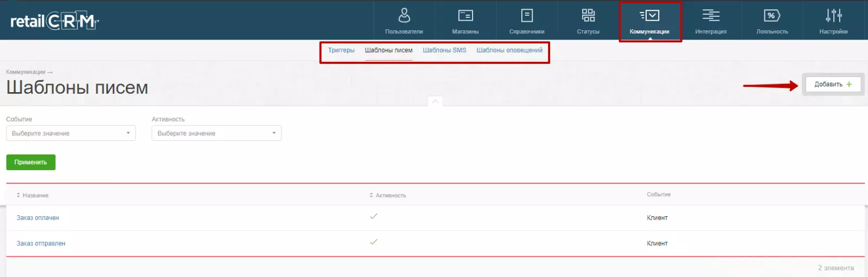
Task: Switch to the Шаблоны SMS tab
Action: (444, 50)
